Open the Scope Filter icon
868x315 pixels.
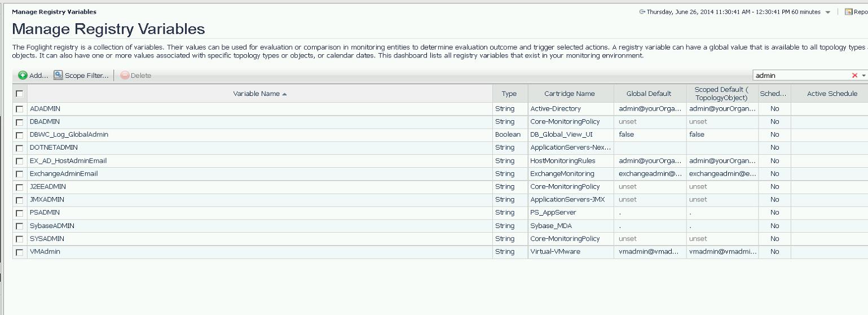[58, 75]
